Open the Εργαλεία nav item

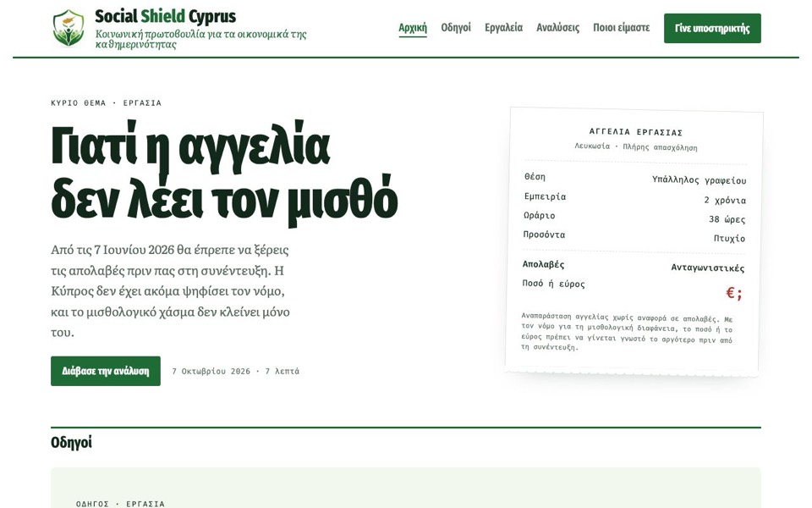tap(503, 27)
